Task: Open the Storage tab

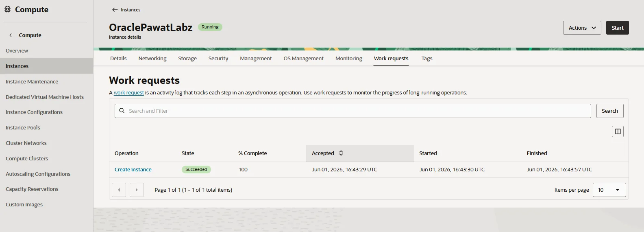Action: (187, 58)
